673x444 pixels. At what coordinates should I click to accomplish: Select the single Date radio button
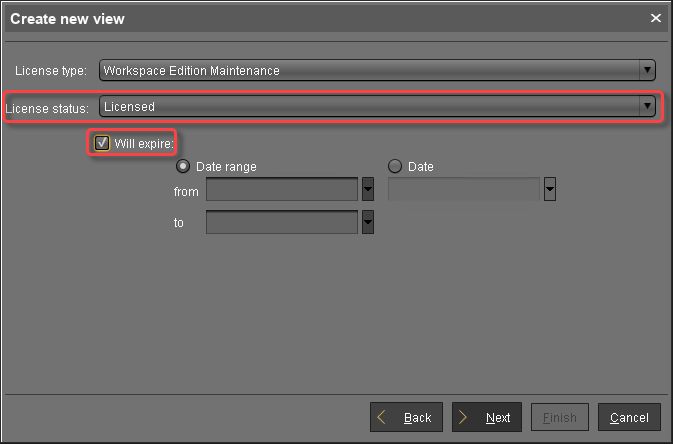coord(394,167)
